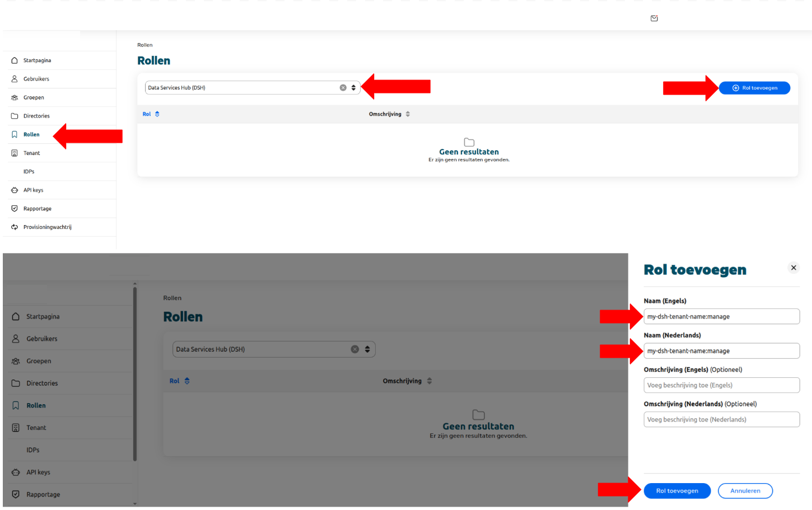Focus the Naam (Engels) input field
The image size is (812, 510).
(722, 316)
